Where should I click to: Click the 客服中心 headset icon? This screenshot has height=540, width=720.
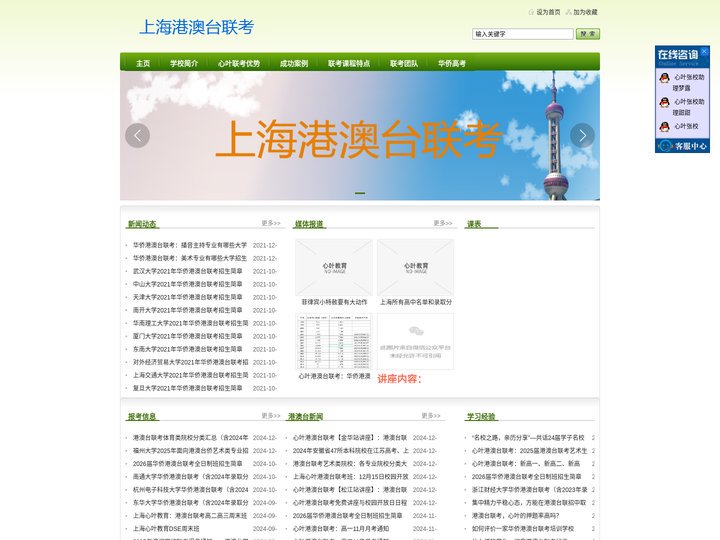coord(665,146)
